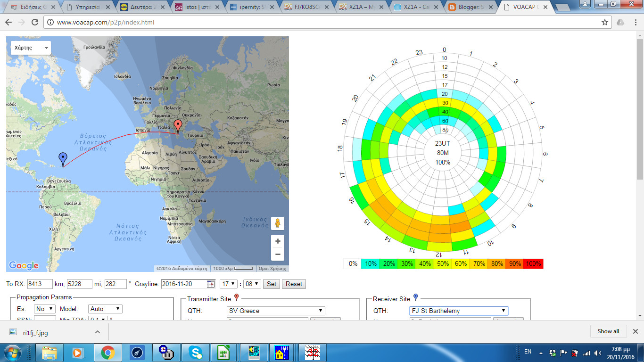Open the Grayline minute dropdown showing 08
The width and height of the screenshot is (644, 362).
(x=251, y=284)
